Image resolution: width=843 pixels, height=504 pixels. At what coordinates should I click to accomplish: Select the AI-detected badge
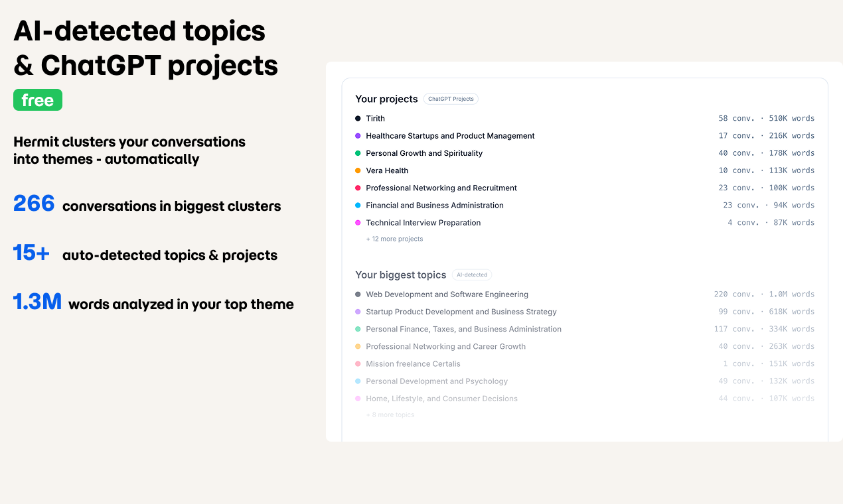coord(471,275)
